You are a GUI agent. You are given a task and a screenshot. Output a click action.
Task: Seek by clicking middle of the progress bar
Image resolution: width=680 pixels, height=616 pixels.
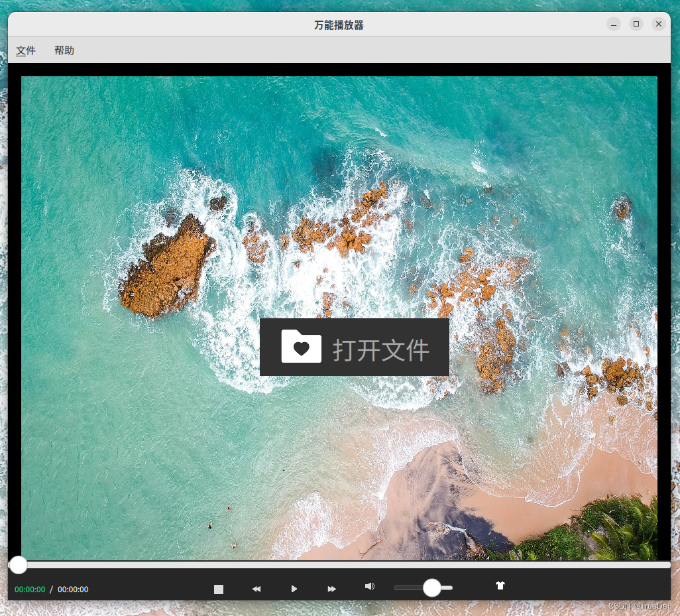[340, 565]
